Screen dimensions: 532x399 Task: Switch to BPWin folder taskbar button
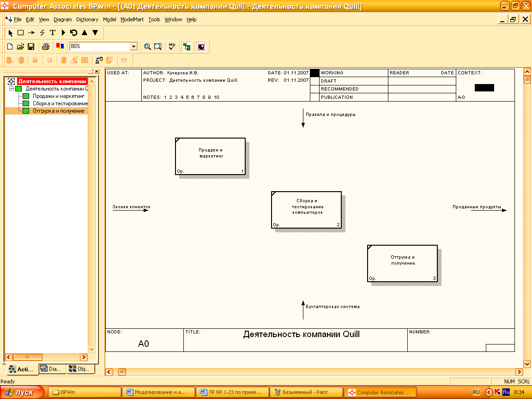pyautogui.click(x=85, y=392)
